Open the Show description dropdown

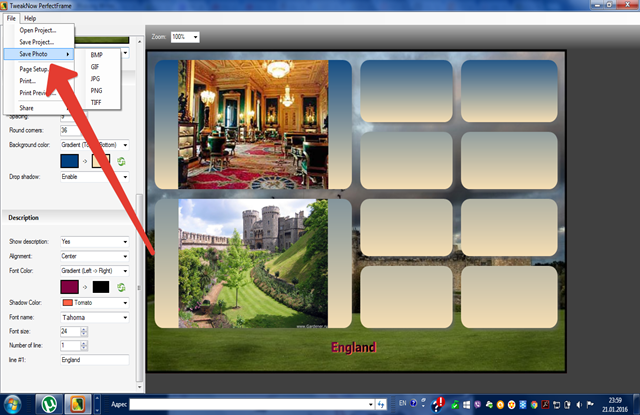tap(93, 241)
